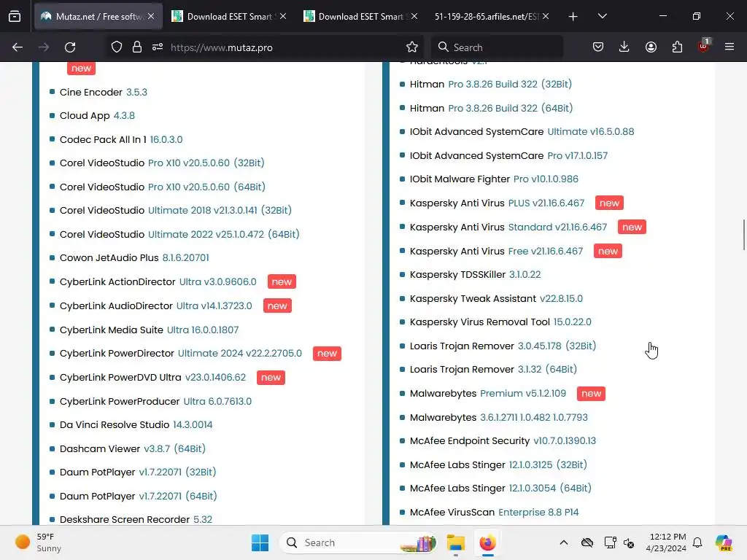Bookmark this page with the star icon
The width and height of the screenshot is (747, 560).
tap(412, 47)
